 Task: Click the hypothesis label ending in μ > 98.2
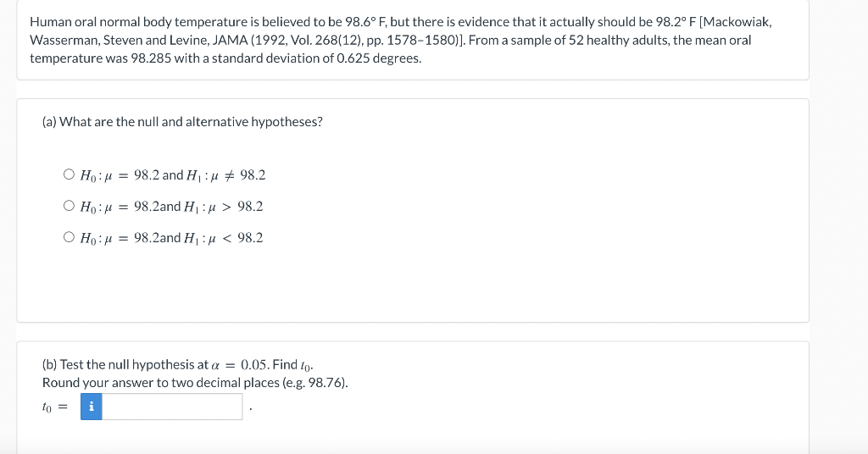click(x=171, y=207)
